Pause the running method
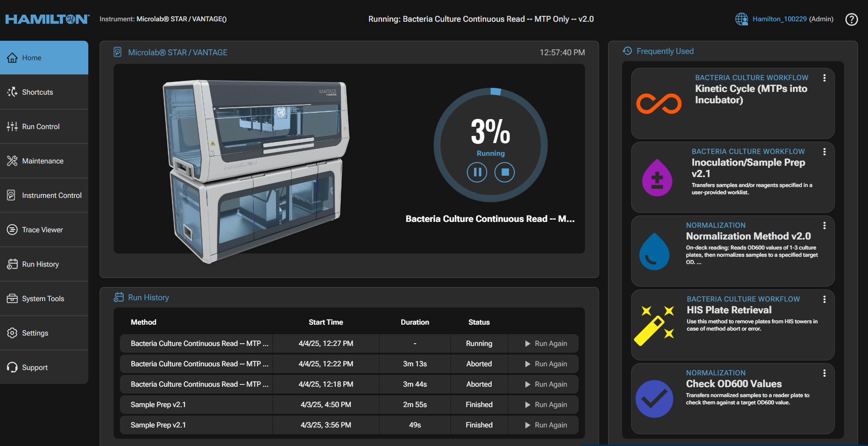 coord(477,172)
